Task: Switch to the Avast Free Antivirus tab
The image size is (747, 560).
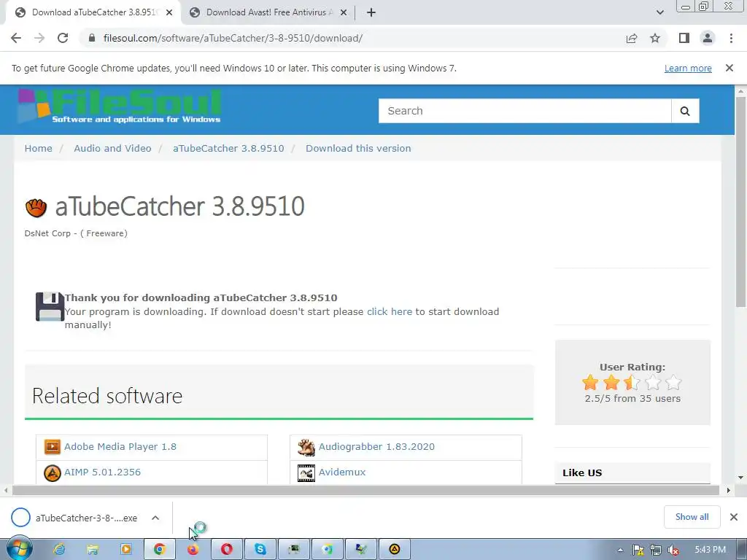Action: tap(268, 12)
